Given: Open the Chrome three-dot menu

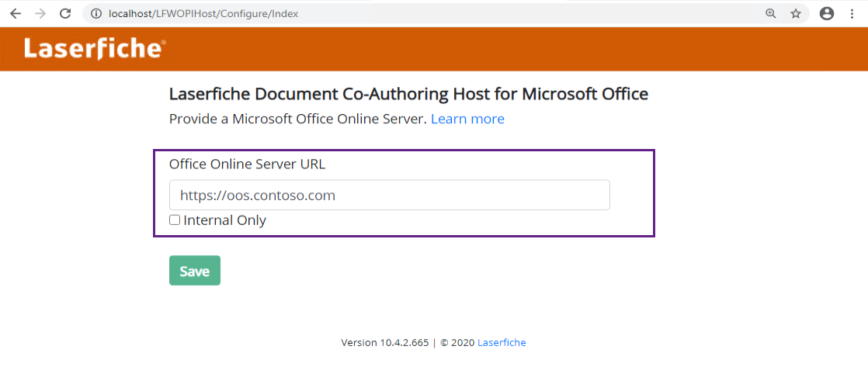Looking at the screenshot, I should [x=852, y=14].
